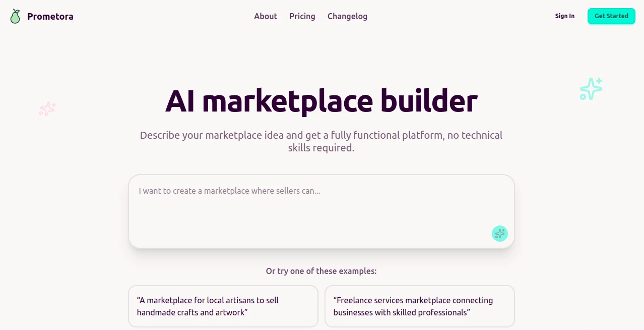
Task: Click the decorative sparkle graphic on the right
Action: [590, 89]
